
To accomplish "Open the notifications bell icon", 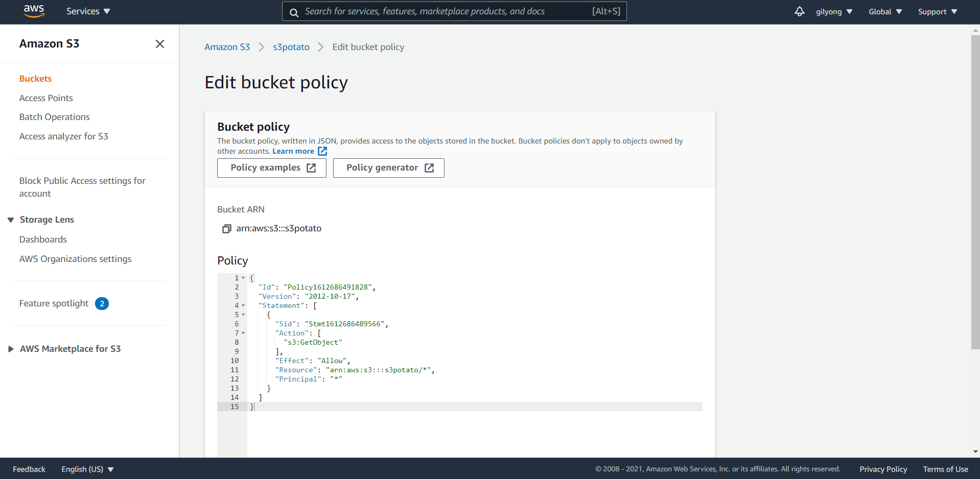I will (799, 11).
